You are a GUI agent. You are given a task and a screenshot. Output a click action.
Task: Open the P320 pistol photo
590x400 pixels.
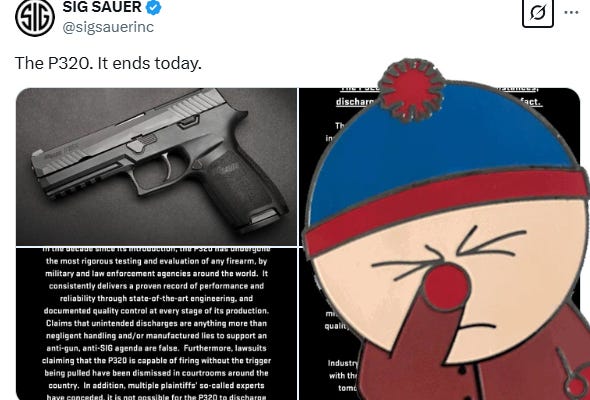pos(156,167)
